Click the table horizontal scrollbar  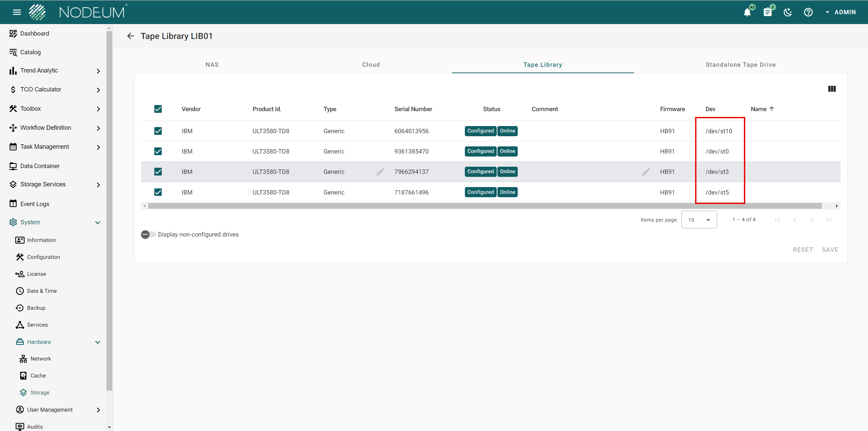pos(485,206)
